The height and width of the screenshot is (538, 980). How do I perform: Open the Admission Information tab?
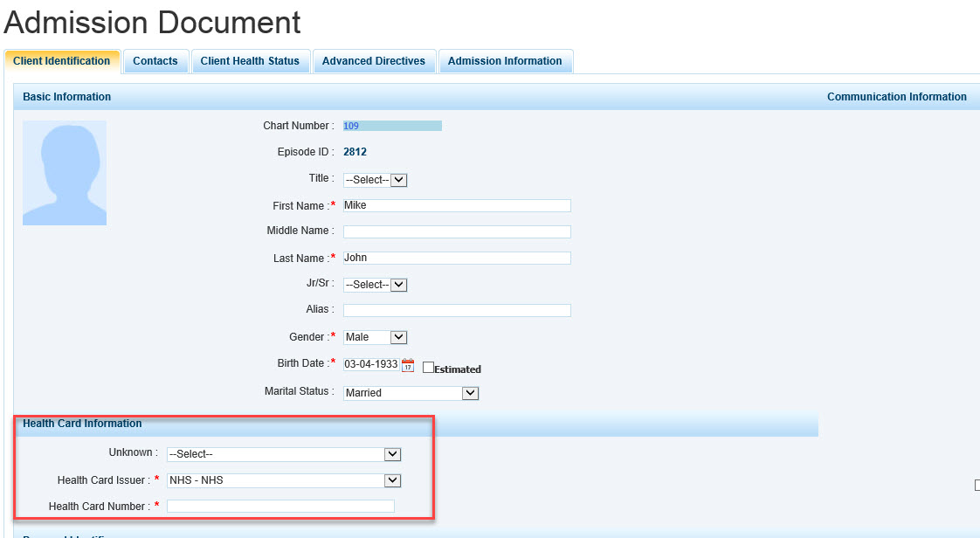(505, 61)
